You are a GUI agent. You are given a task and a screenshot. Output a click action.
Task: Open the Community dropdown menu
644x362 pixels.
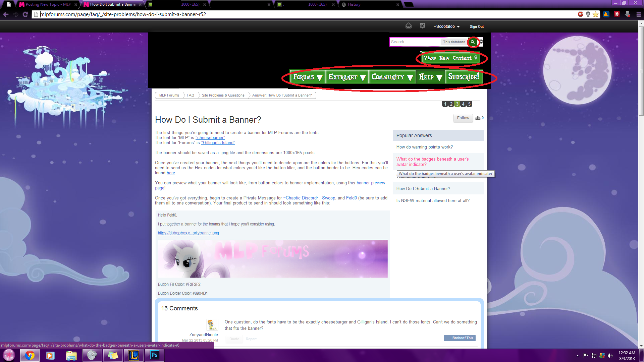click(392, 77)
